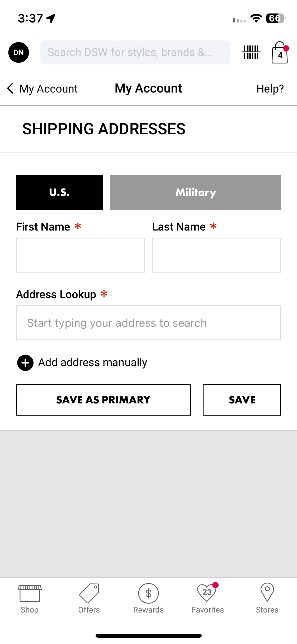Go to the Shop tab

(30, 599)
